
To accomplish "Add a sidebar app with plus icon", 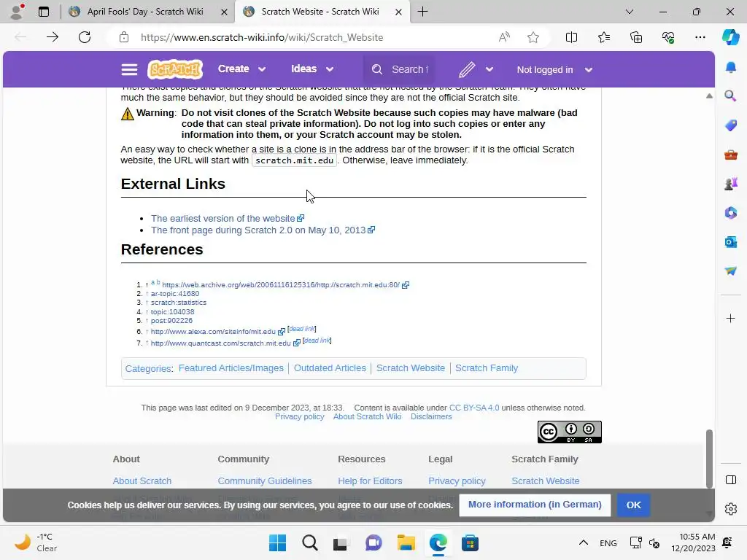I will [730, 318].
